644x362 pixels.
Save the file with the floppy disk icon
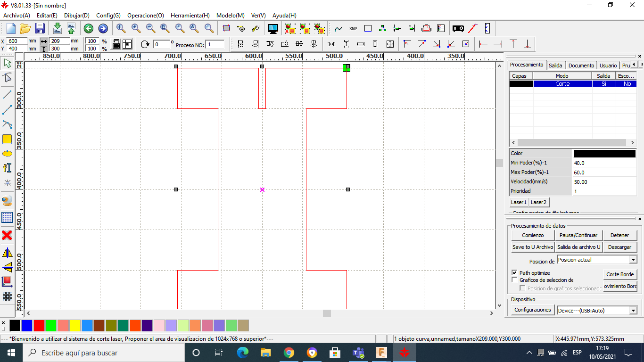click(x=40, y=28)
